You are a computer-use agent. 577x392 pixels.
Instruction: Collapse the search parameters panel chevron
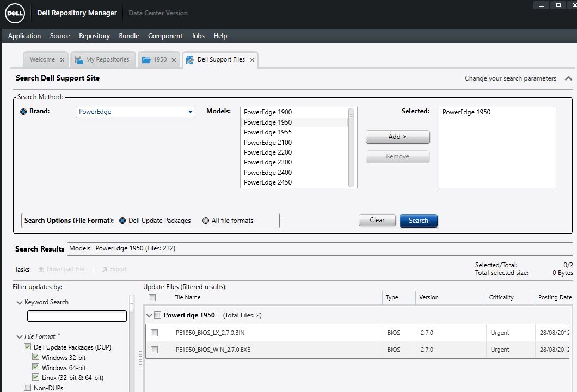pyautogui.click(x=568, y=78)
